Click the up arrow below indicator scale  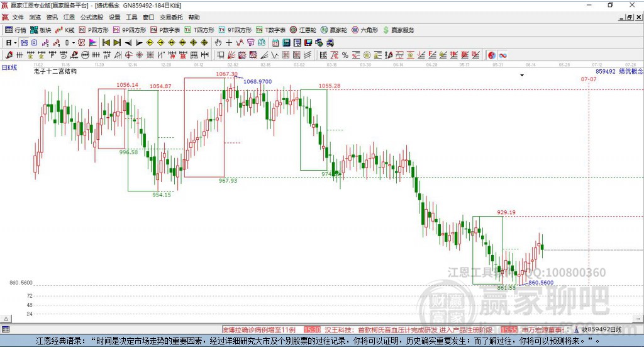tap(6, 319)
